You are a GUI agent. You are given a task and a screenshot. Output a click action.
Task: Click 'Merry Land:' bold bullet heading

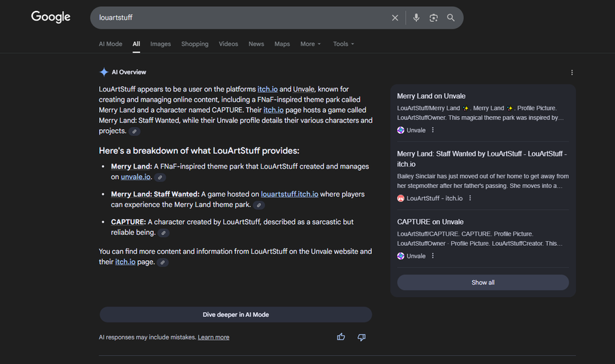point(131,167)
